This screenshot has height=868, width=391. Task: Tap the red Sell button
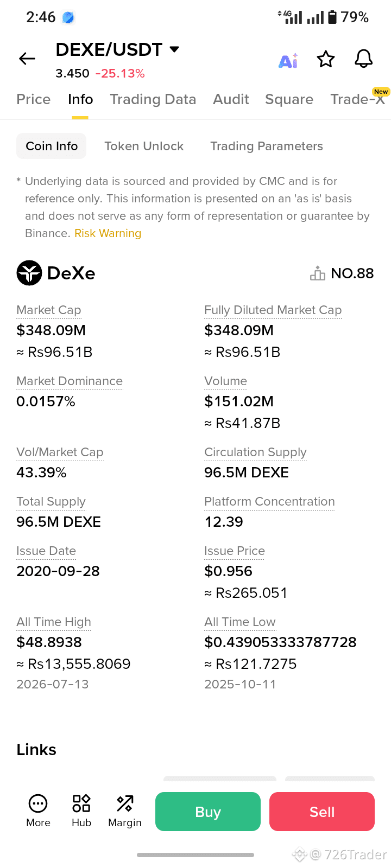pyautogui.click(x=322, y=812)
